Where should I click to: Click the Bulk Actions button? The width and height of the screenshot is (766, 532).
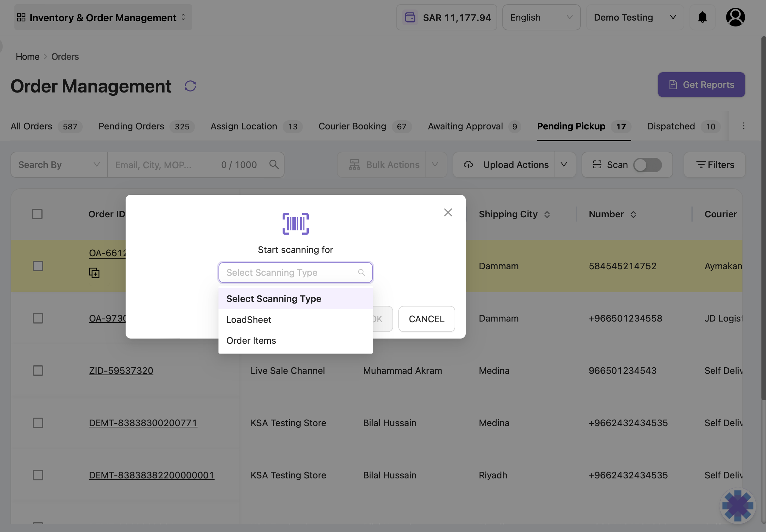coord(381,165)
